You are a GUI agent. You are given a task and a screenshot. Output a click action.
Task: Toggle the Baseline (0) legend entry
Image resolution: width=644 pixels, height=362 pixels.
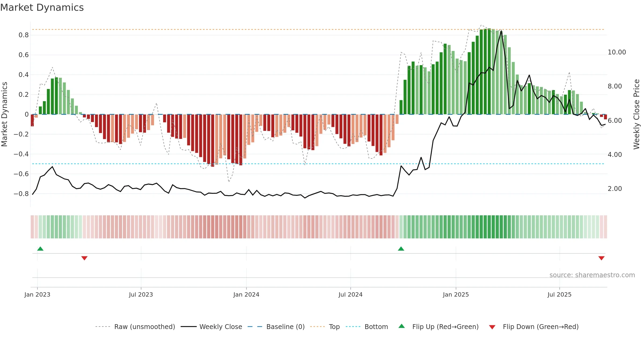pos(276,327)
